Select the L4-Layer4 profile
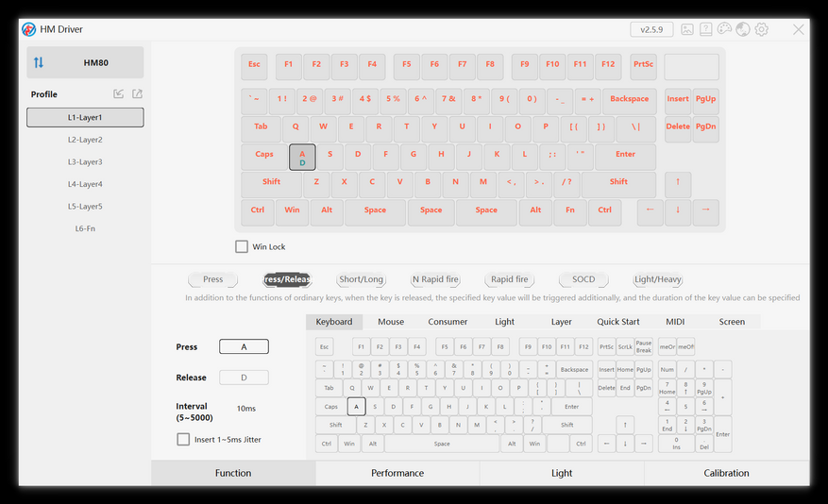828x504 pixels. pos(85,184)
